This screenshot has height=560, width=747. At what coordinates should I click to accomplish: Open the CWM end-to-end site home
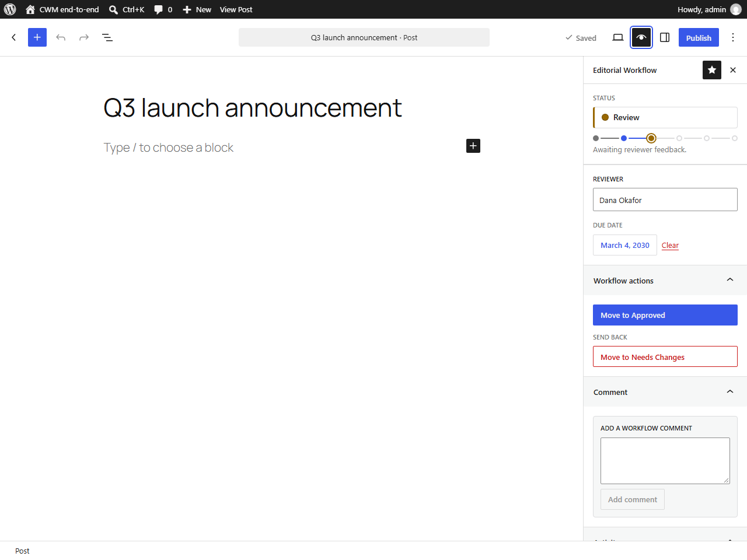pos(62,9)
